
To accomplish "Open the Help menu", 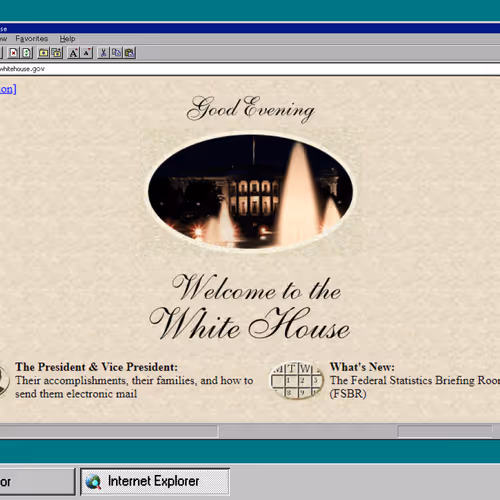I will [67, 39].
